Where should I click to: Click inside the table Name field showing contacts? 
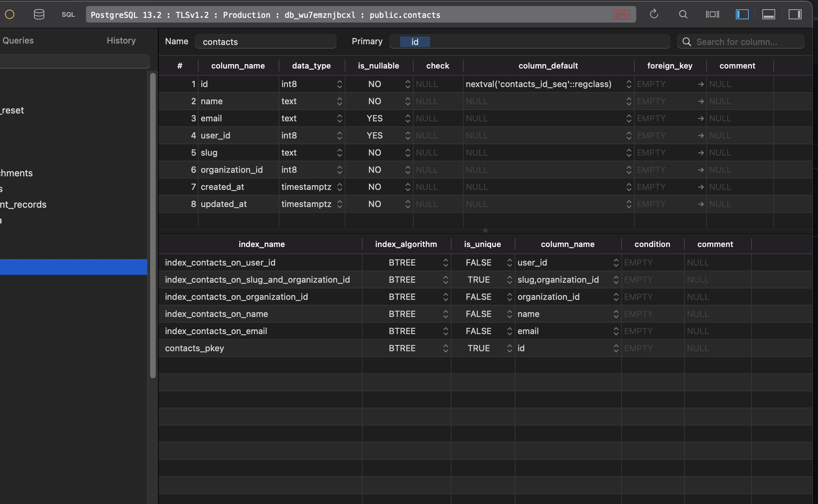click(265, 41)
